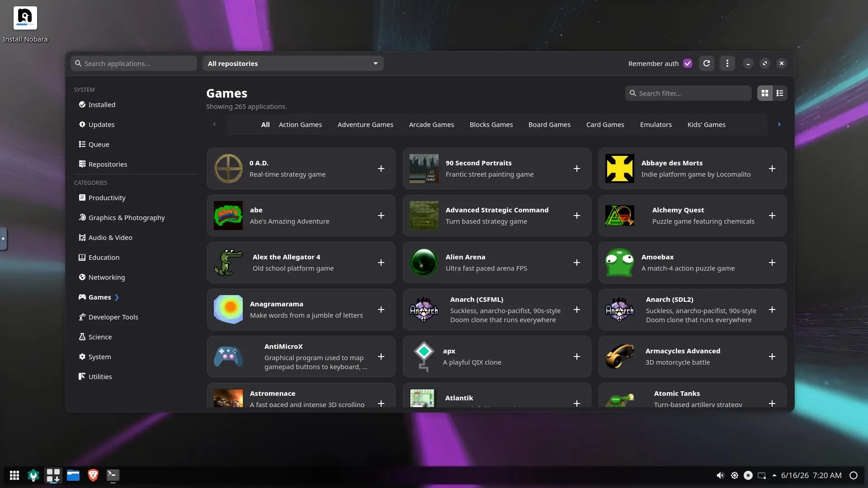Click the Amoebax green blob thumbnail
868x488 pixels.
click(619, 263)
